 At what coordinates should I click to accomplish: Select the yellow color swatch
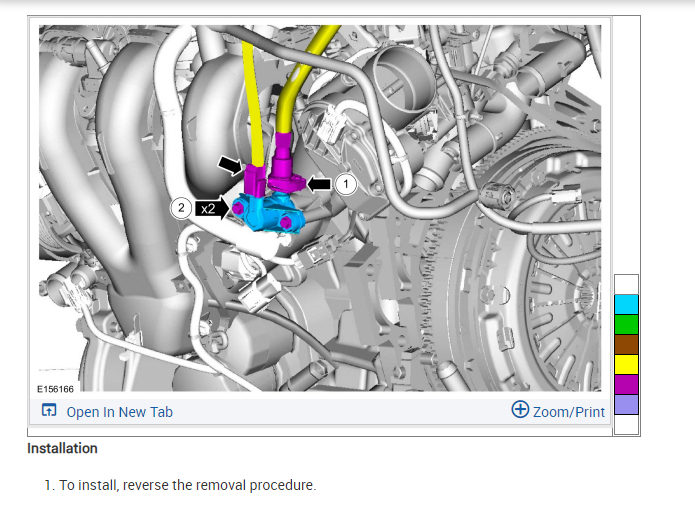point(626,364)
